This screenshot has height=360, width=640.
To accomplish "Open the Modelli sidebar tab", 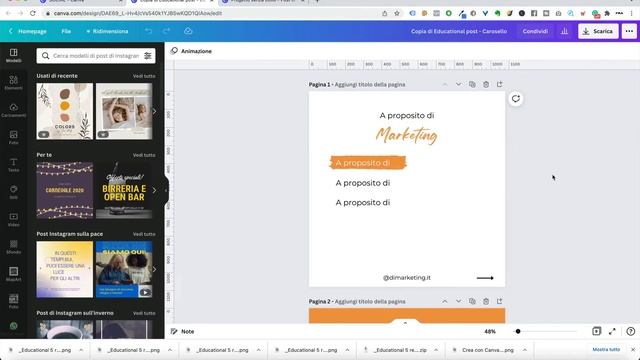I will click(x=13, y=55).
